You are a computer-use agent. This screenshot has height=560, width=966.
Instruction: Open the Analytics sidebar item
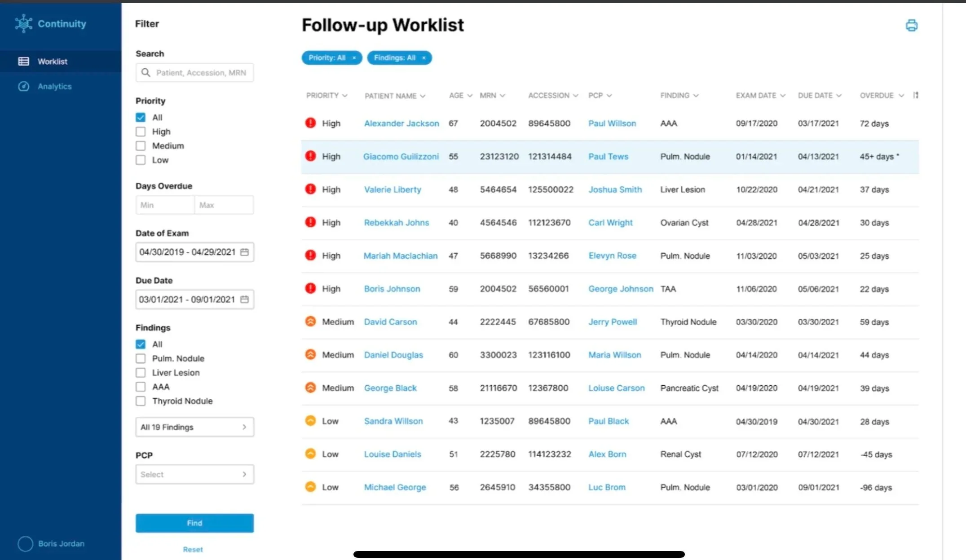click(54, 86)
